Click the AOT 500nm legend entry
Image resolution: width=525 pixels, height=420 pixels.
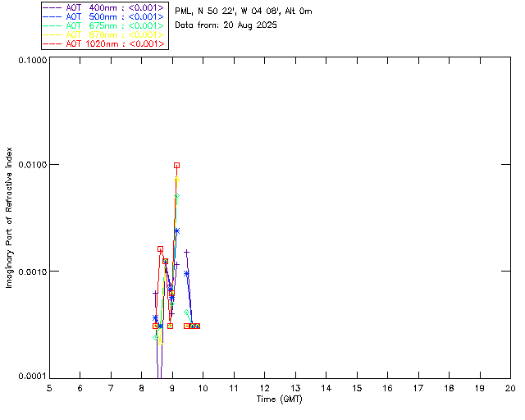pyautogui.click(x=104, y=16)
